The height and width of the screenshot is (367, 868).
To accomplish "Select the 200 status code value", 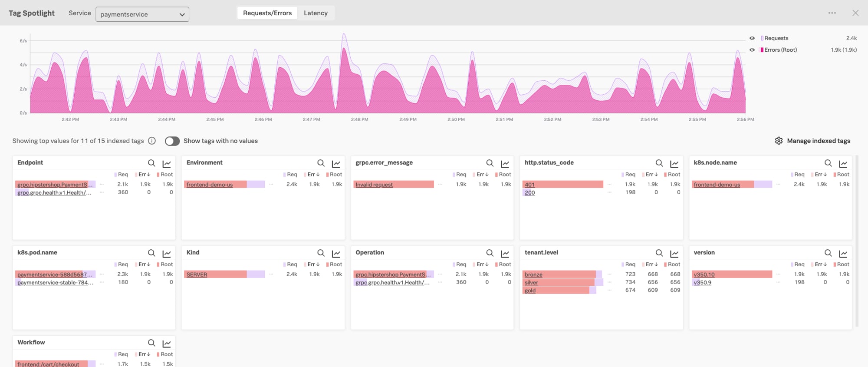I will [x=529, y=192].
